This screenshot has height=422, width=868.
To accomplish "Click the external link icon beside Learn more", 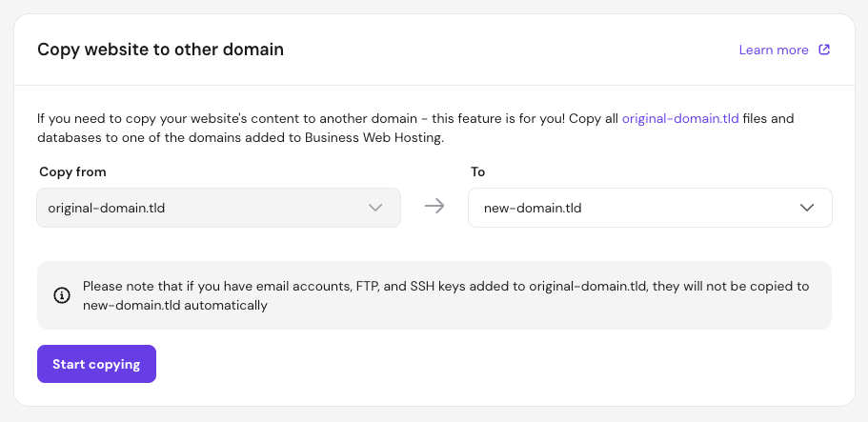I will [x=825, y=50].
